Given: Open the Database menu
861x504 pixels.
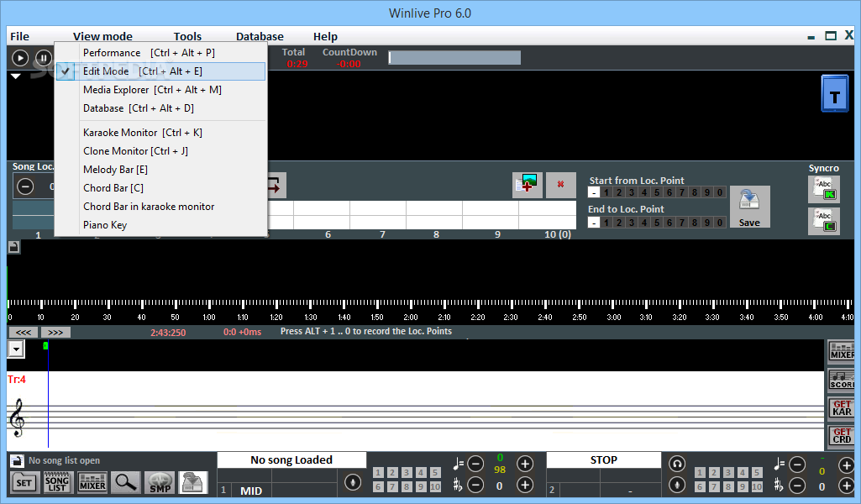Looking at the screenshot, I should click(x=260, y=36).
